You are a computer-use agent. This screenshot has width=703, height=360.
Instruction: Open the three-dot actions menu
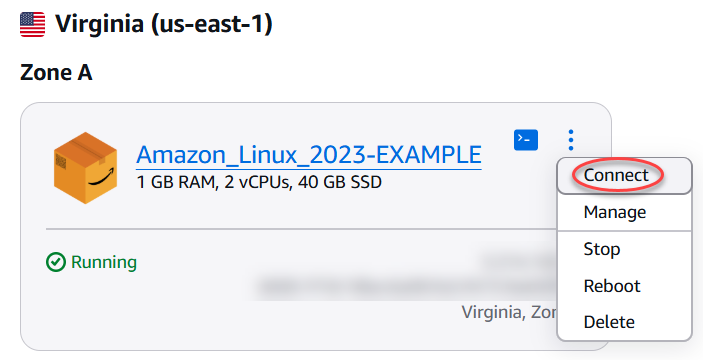(x=570, y=140)
